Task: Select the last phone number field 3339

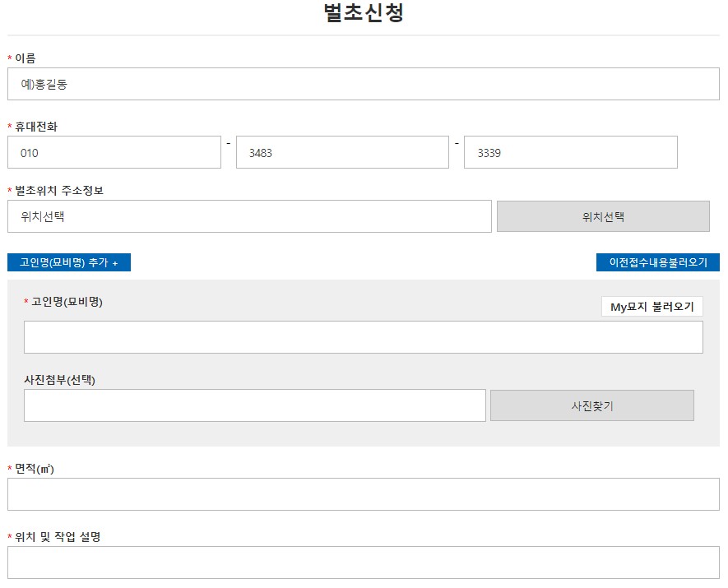Action: [570, 151]
